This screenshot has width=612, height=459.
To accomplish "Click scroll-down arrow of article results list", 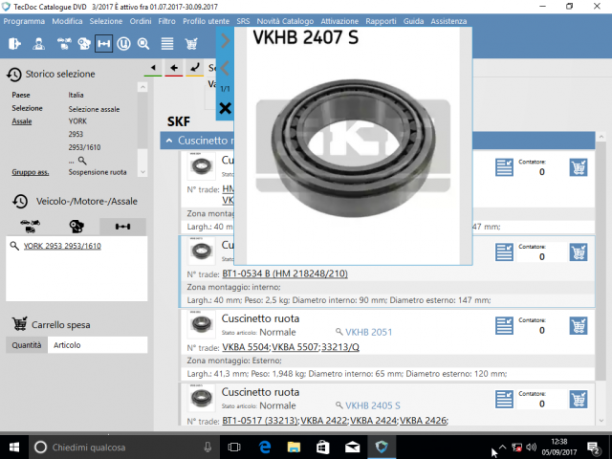I will tap(601, 421).
